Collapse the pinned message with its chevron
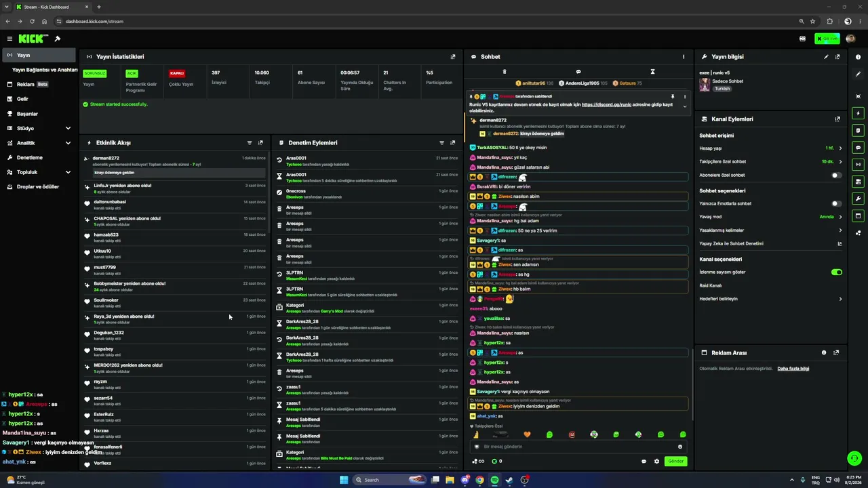Viewport: 868px width, 488px height. [685, 106]
